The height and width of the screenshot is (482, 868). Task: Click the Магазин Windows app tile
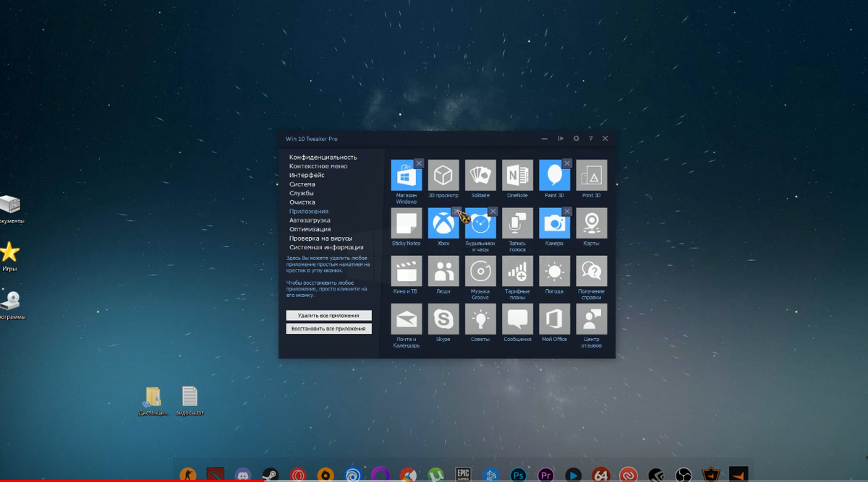click(x=406, y=176)
